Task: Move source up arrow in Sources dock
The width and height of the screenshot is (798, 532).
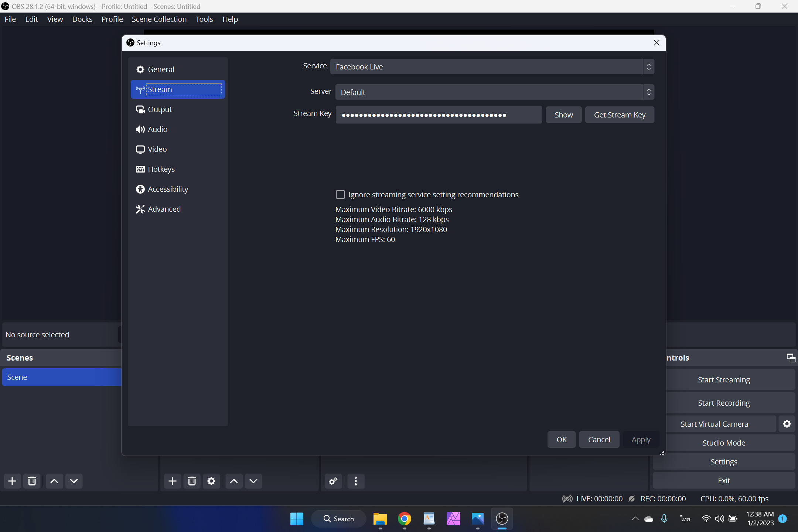Action: point(234,481)
